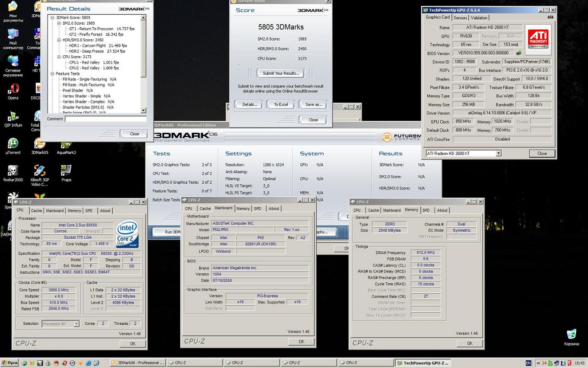The width and height of the screenshot is (588, 368).
Task: Select HDR2 - Deep Freeze result row
Action: click(x=97, y=51)
